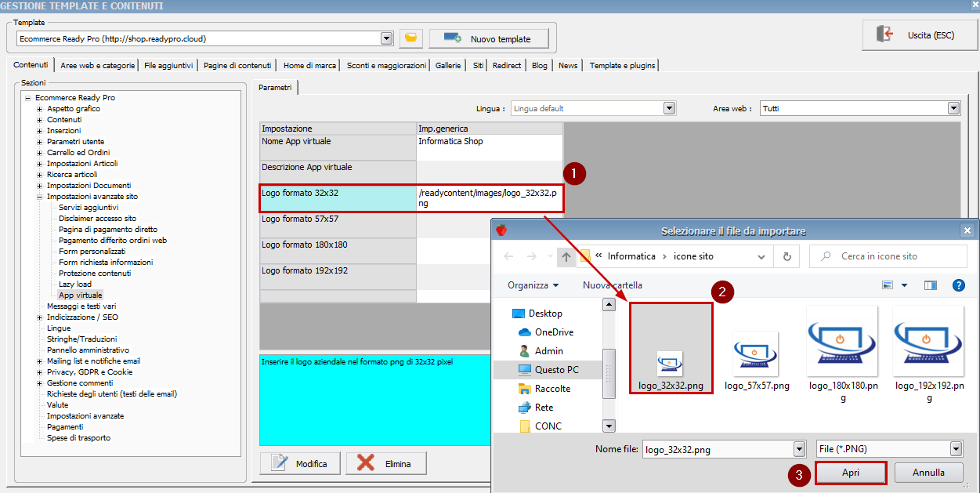Expand the Carrello ed Ordini node
This screenshot has width=980, height=493.
point(40,153)
